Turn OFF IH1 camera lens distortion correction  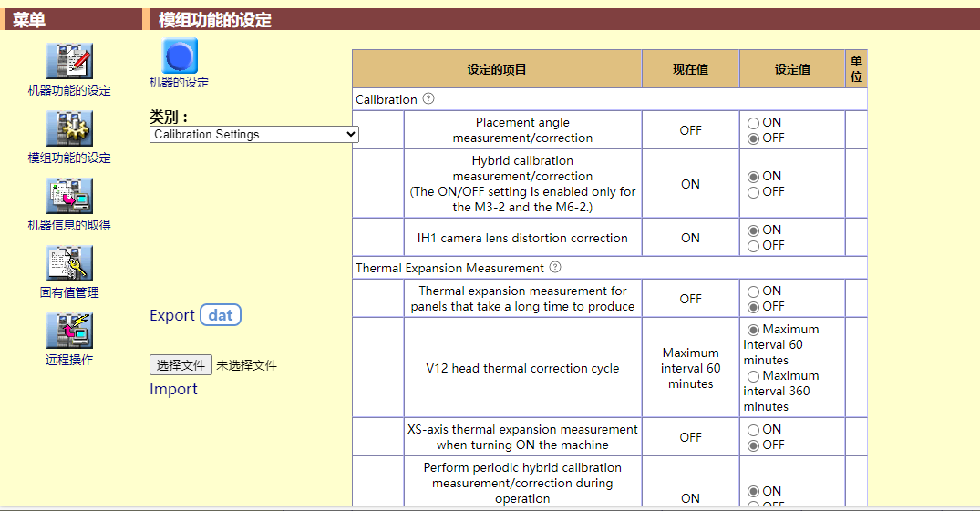click(x=754, y=246)
